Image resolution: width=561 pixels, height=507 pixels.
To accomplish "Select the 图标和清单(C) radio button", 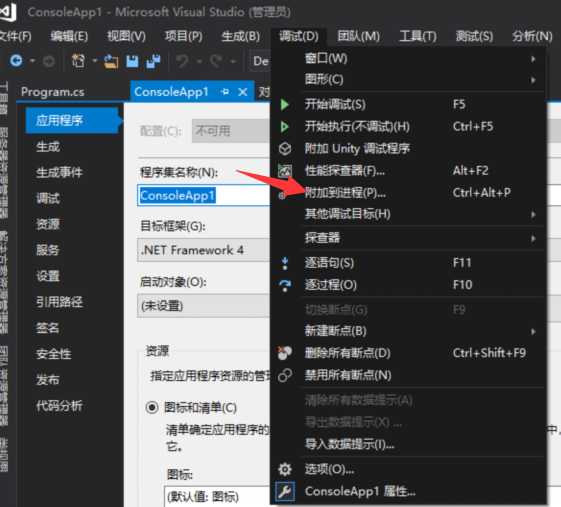I will point(152,407).
